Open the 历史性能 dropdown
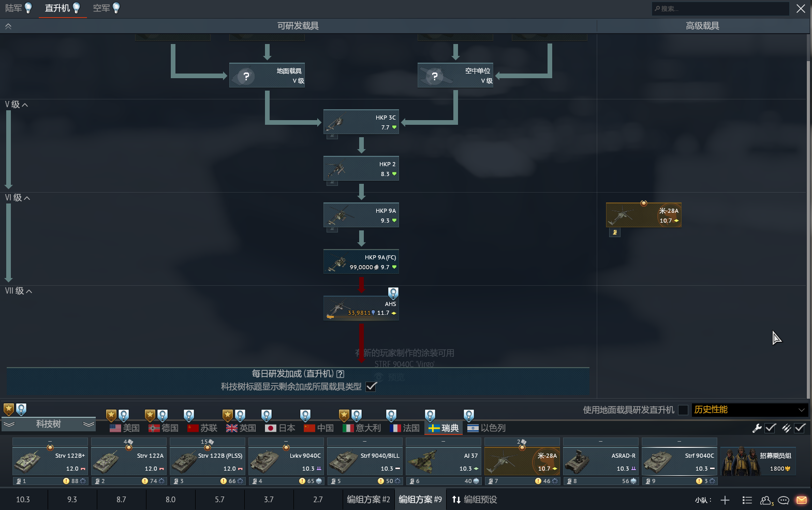This screenshot has width=812, height=510. 750,410
